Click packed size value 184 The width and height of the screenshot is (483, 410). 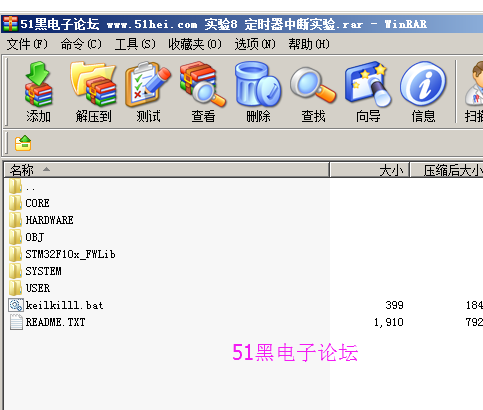474,305
